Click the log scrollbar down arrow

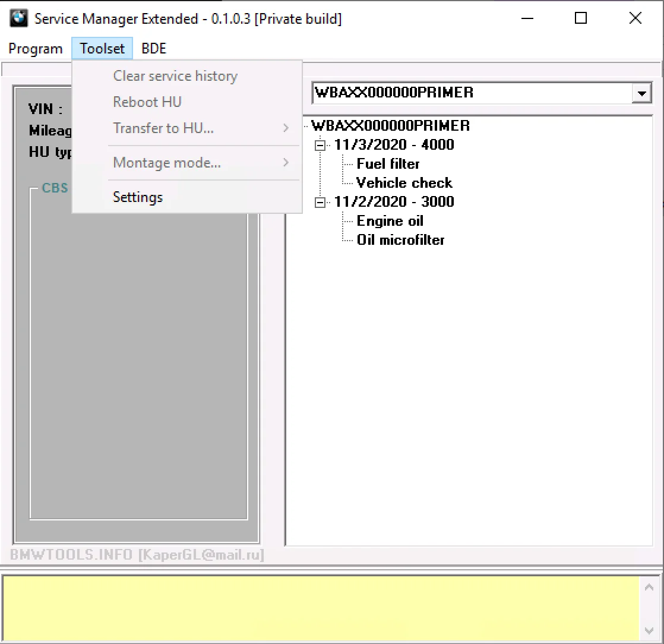coord(649,630)
